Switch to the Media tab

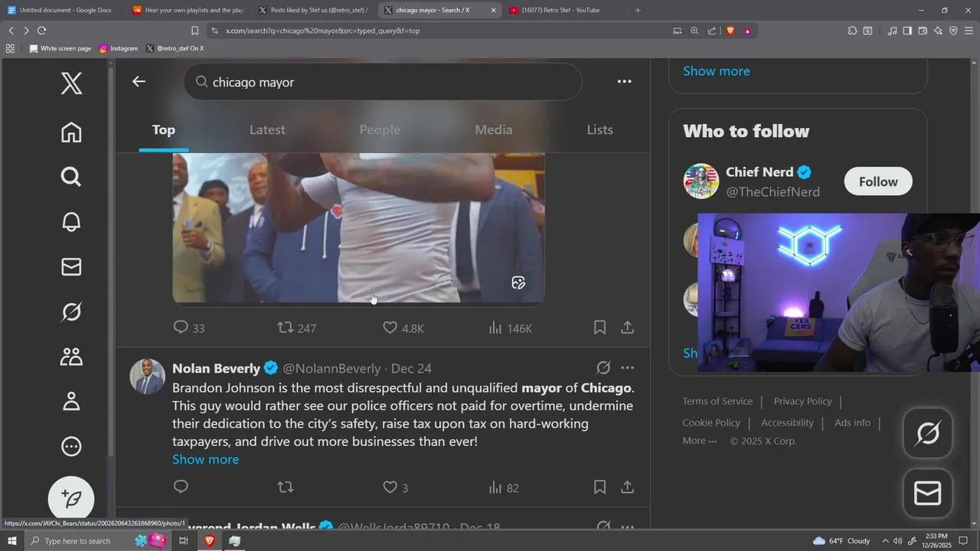point(494,130)
